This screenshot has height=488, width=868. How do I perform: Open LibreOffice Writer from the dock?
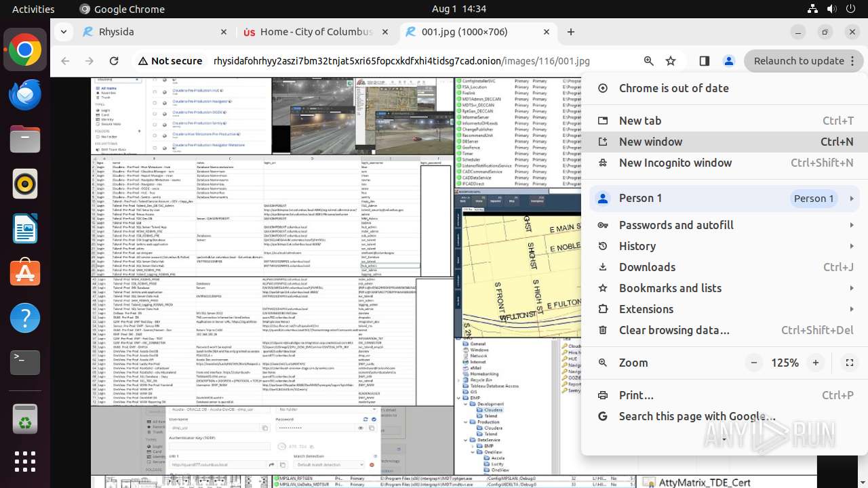(25, 228)
